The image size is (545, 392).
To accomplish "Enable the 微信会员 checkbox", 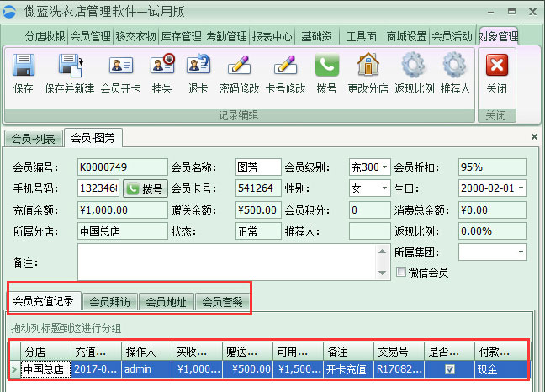I will coord(400,273).
